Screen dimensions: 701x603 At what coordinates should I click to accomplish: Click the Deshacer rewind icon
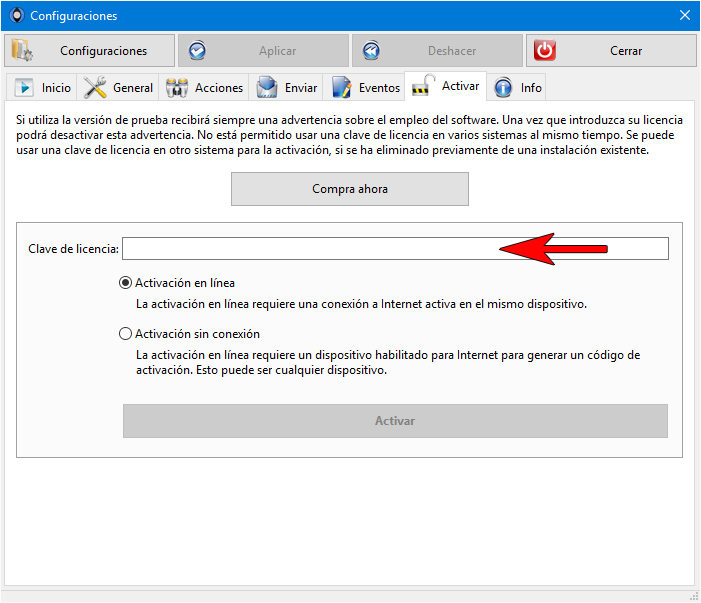[371, 51]
